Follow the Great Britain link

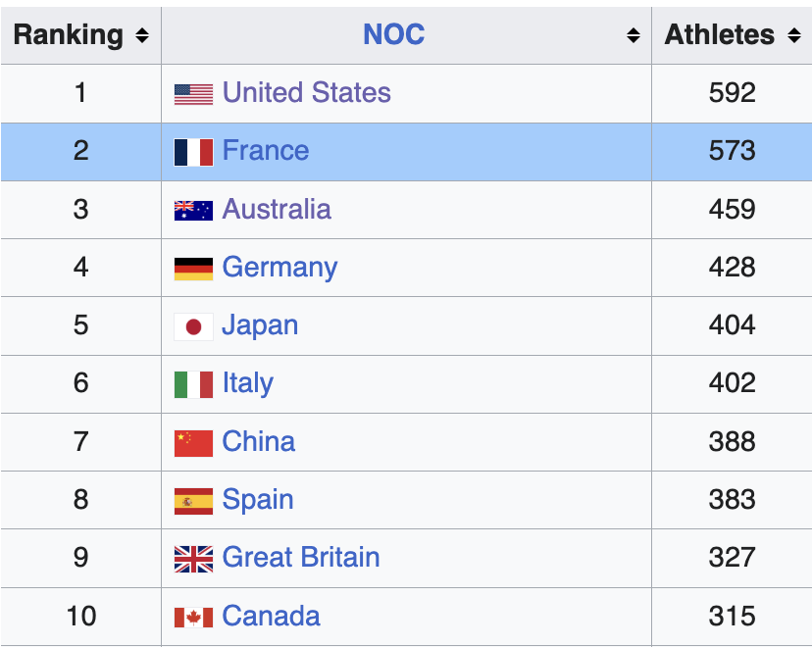point(300,558)
